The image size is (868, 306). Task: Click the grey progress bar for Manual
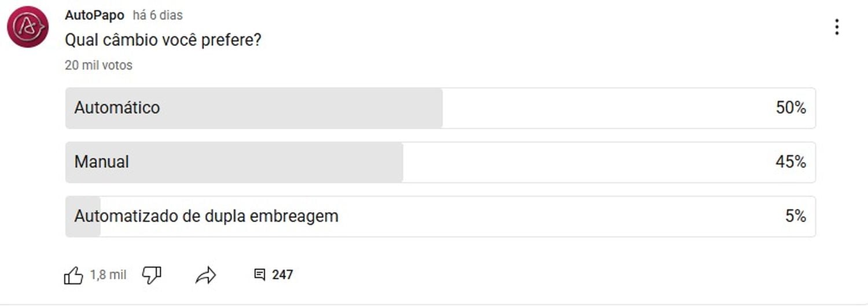[x=234, y=162]
